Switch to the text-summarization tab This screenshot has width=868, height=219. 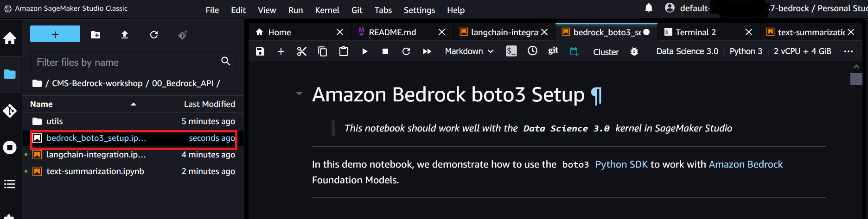click(811, 32)
